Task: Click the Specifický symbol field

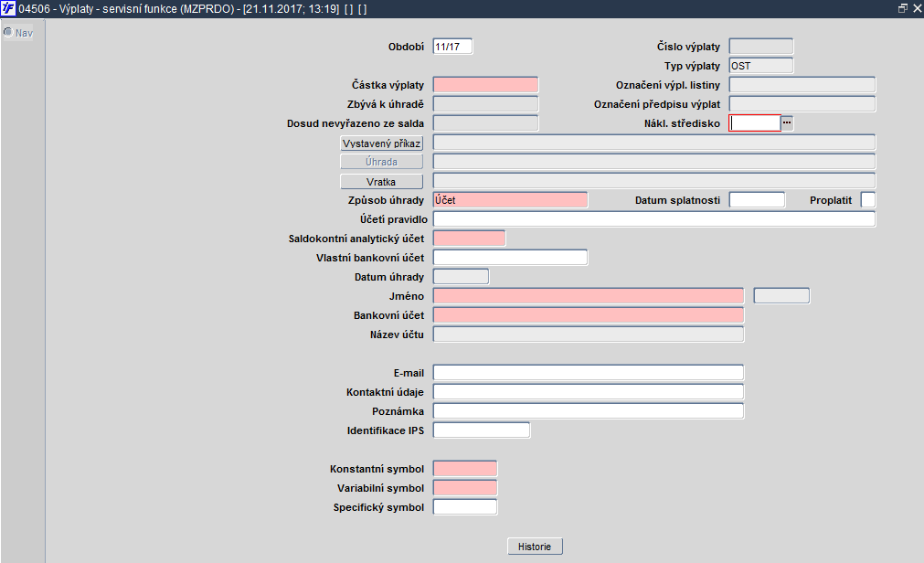Action: tap(465, 507)
